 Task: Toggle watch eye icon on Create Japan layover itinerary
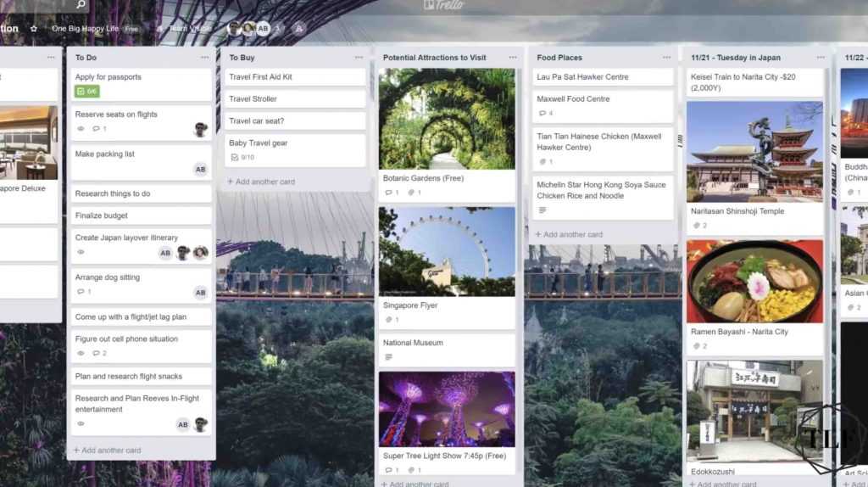[x=81, y=252]
